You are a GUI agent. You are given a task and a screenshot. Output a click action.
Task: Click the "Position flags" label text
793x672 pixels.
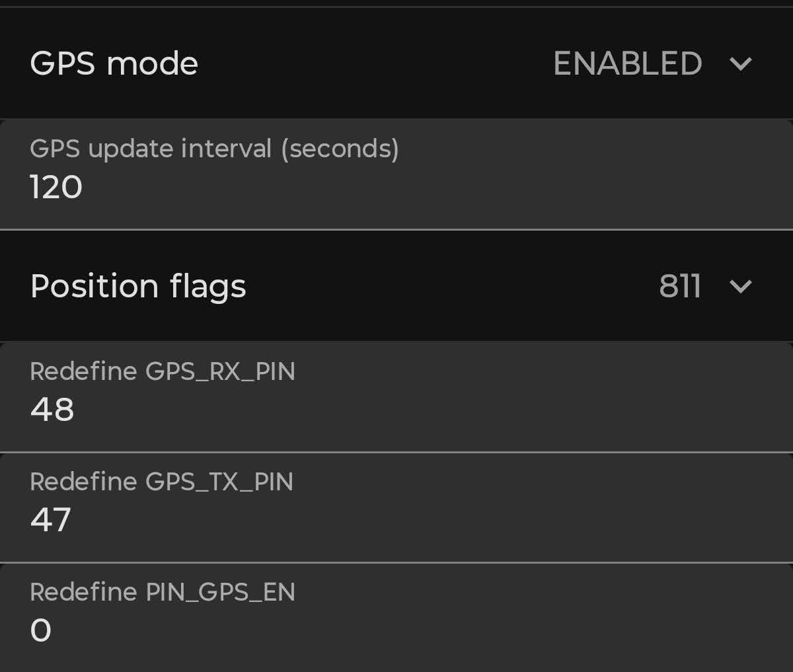click(x=138, y=286)
